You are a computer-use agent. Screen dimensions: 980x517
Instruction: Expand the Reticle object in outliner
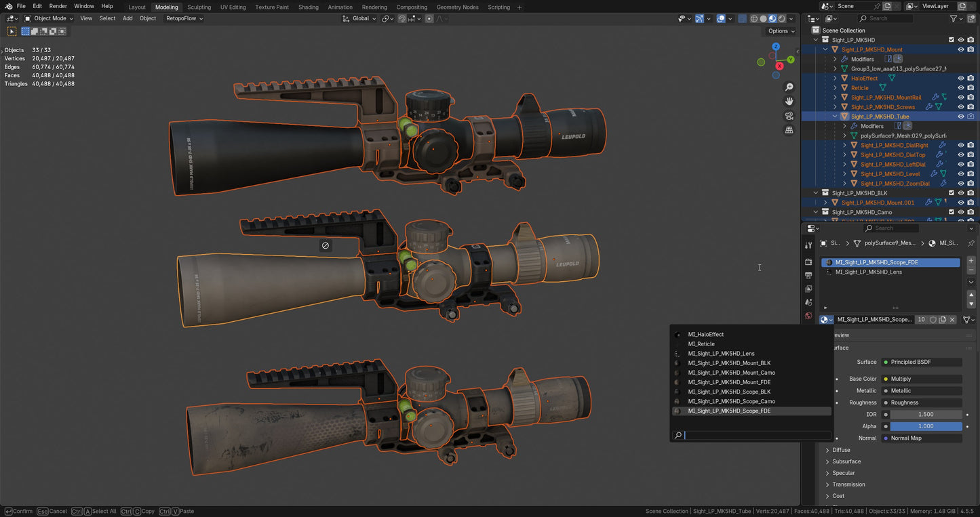tap(835, 88)
